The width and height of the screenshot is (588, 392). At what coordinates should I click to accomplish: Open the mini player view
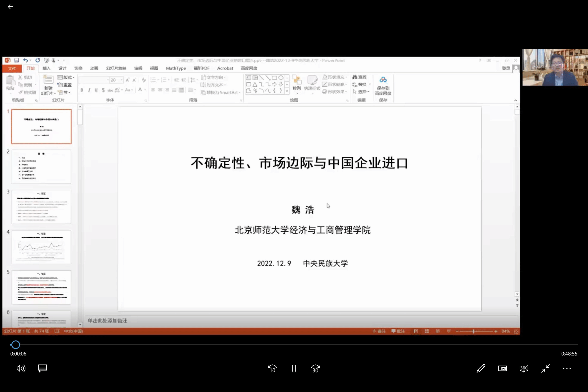[x=502, y=368]
